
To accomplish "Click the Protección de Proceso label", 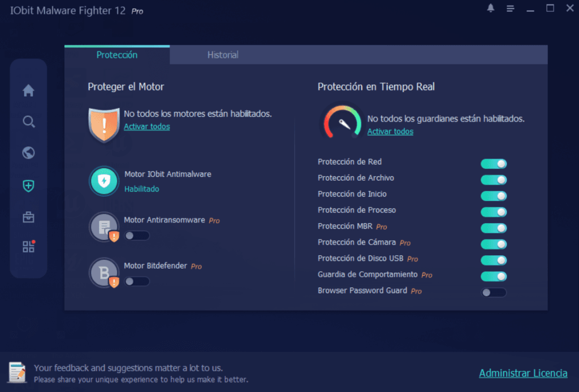I will point(357,210).
